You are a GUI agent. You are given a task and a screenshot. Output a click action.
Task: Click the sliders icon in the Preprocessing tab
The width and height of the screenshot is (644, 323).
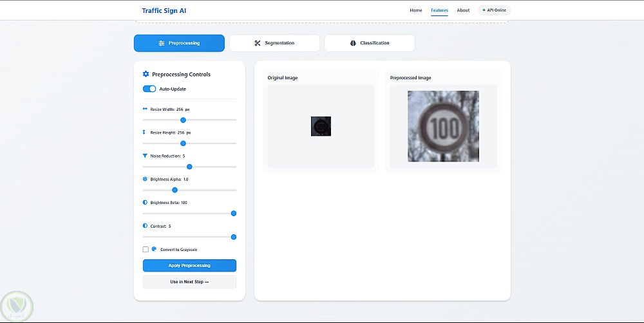tap(162, 43)
